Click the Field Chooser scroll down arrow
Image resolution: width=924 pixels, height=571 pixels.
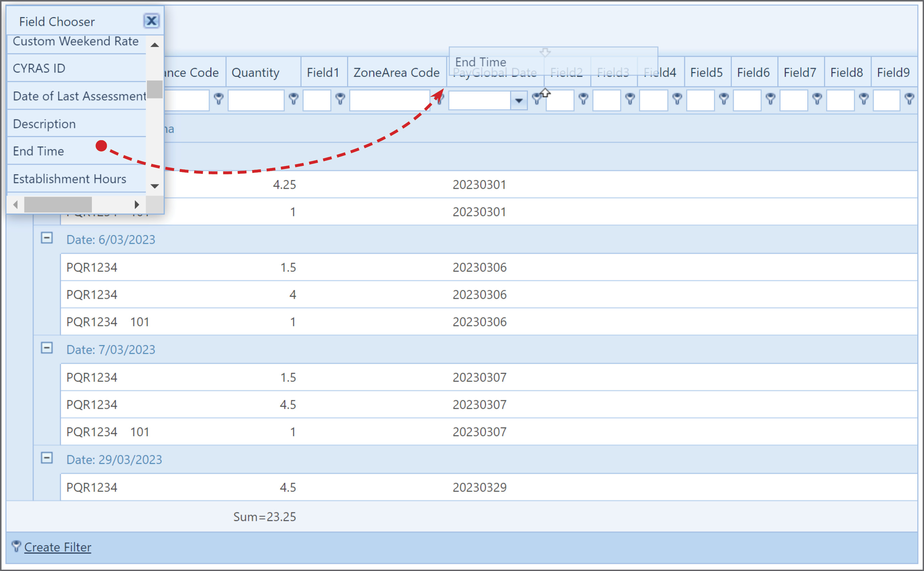[x=155, y=186]
